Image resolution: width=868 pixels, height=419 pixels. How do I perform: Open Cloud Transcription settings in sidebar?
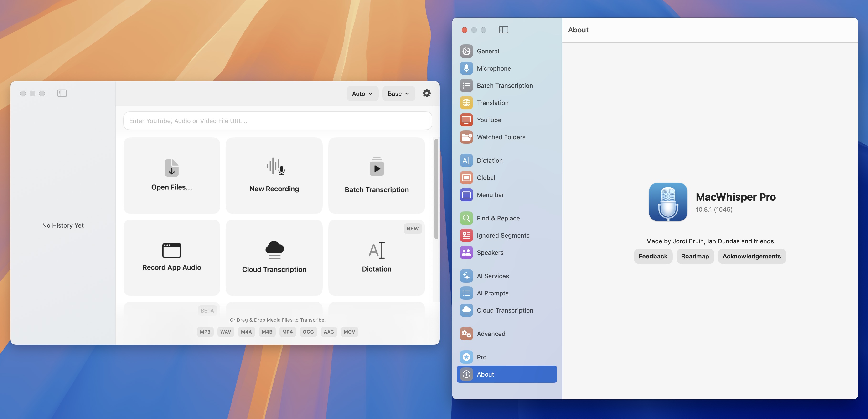point(507,310)
